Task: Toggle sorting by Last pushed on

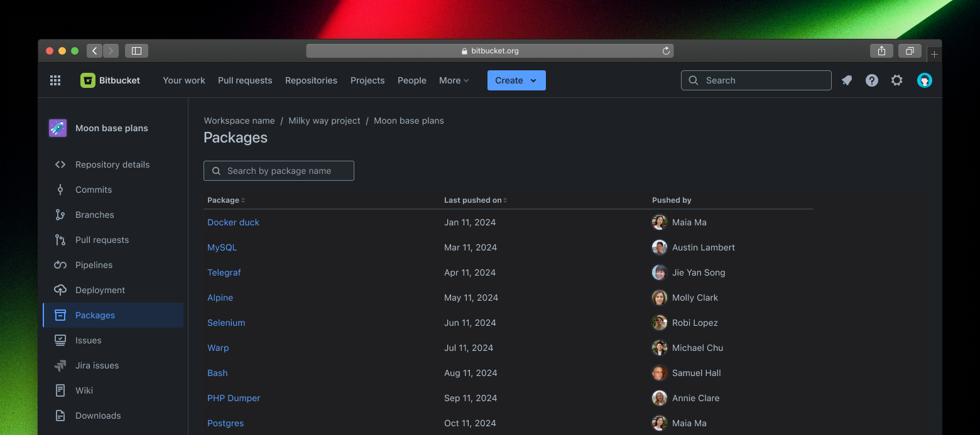Action: pos(474,200)
